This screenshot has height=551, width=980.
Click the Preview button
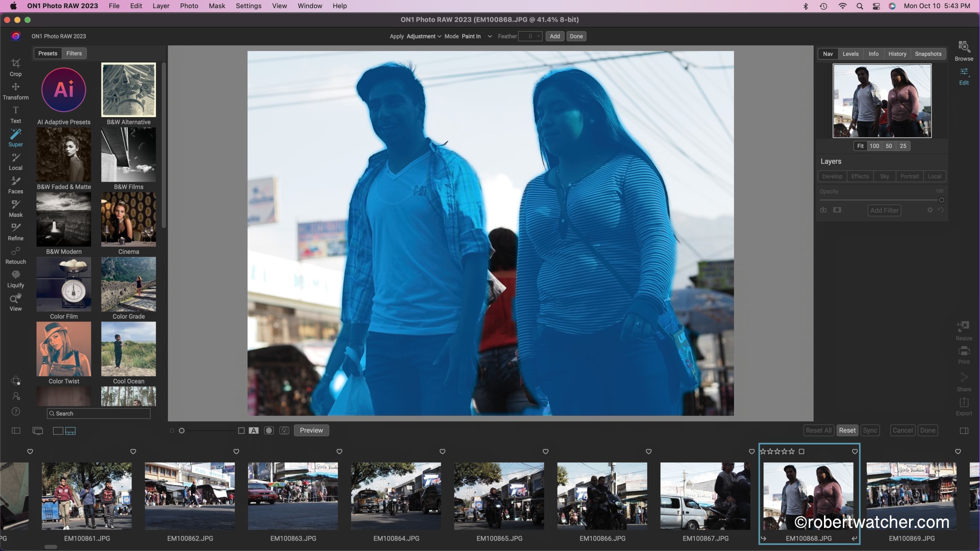311,430
